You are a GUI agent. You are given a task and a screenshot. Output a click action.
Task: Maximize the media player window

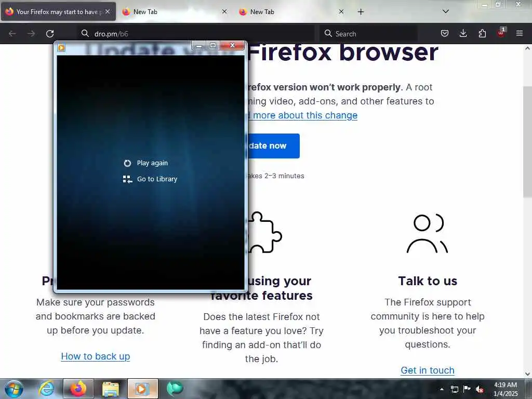pyautogui.click(x=212, y=46)
